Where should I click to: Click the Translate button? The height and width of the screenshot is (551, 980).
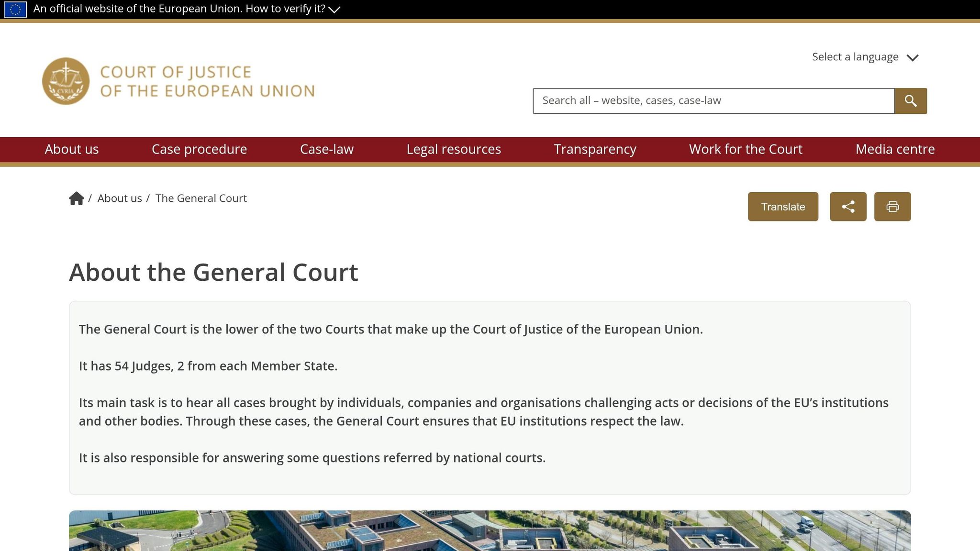(x=783, y=206)
